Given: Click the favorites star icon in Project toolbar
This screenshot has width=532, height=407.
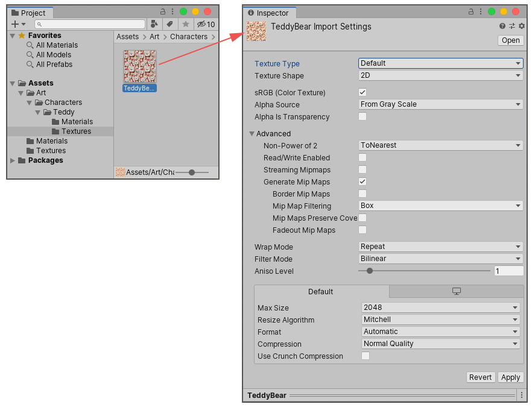Looking at the screenshot, I should [x=186, y=24].
